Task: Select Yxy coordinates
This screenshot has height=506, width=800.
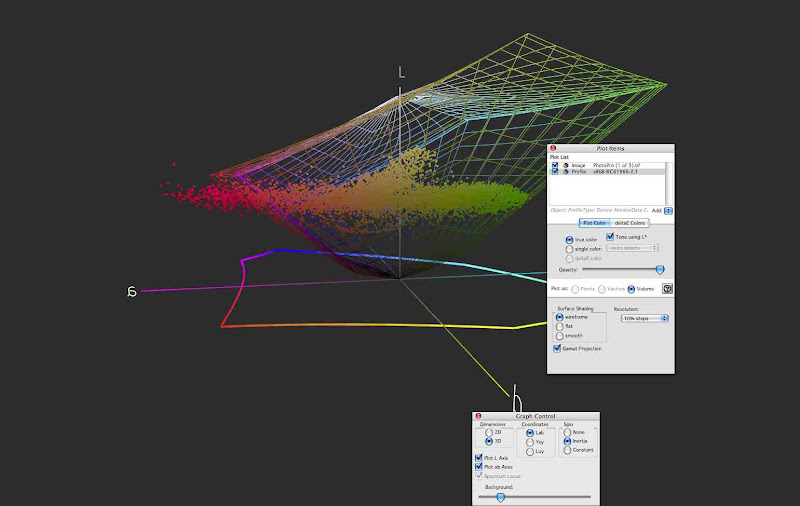Action: coord(530,442)
